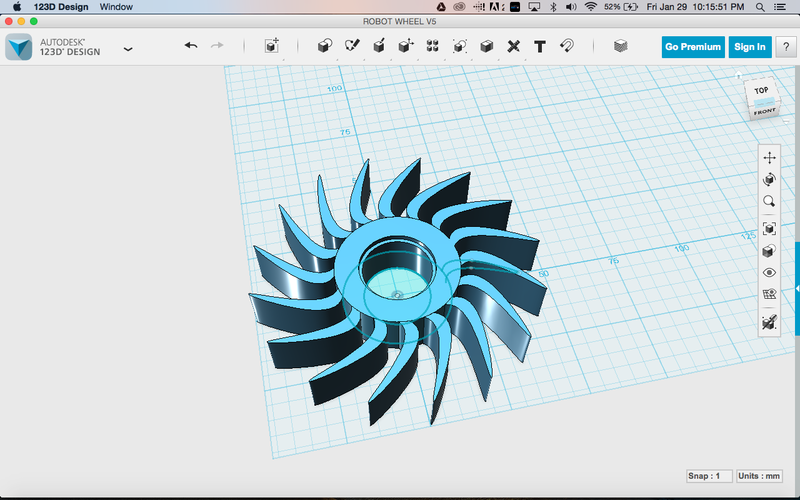This screenshot has height=500, width=800.
Task: Toggle the Snap magnet tool
Action: (x=567, y=46)
